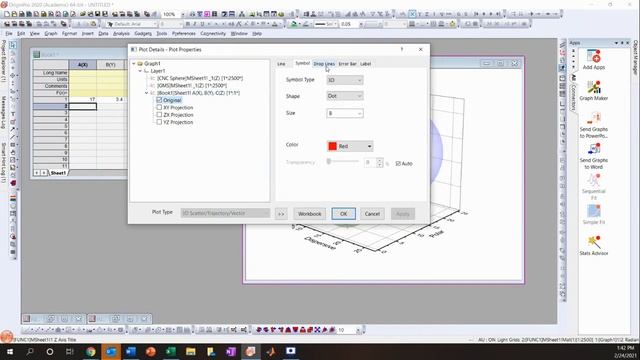Click the first red 3D rotate icon
640x360 pixels.
click(258, 329)
